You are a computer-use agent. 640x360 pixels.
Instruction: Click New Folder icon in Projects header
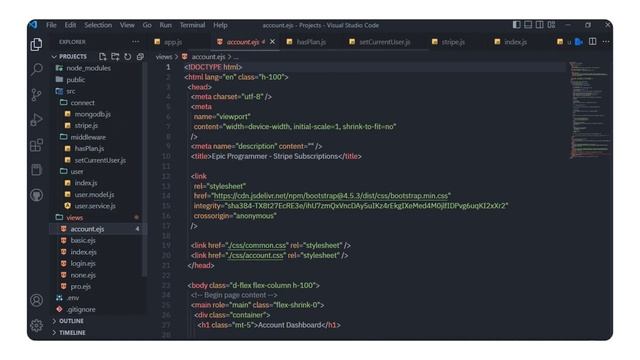(x=115, y=56)
